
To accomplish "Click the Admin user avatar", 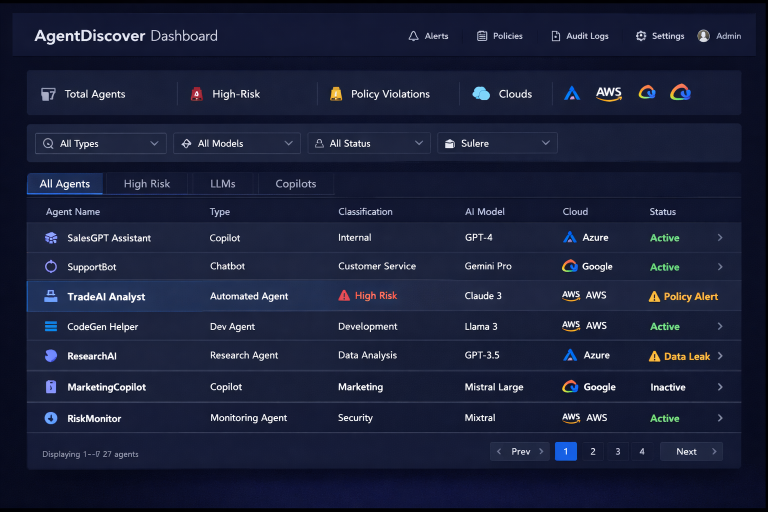I will coord(704,36).
